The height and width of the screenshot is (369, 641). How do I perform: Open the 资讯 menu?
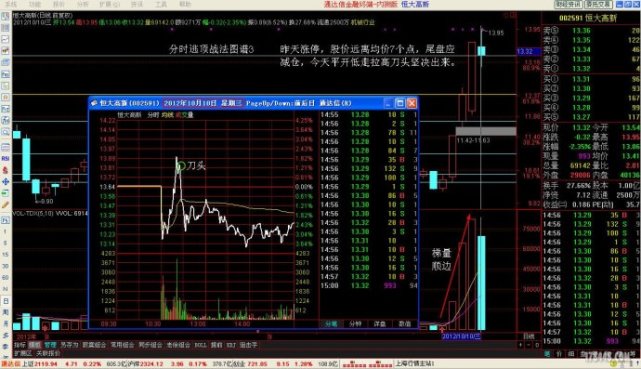click(x=137, y=4)
